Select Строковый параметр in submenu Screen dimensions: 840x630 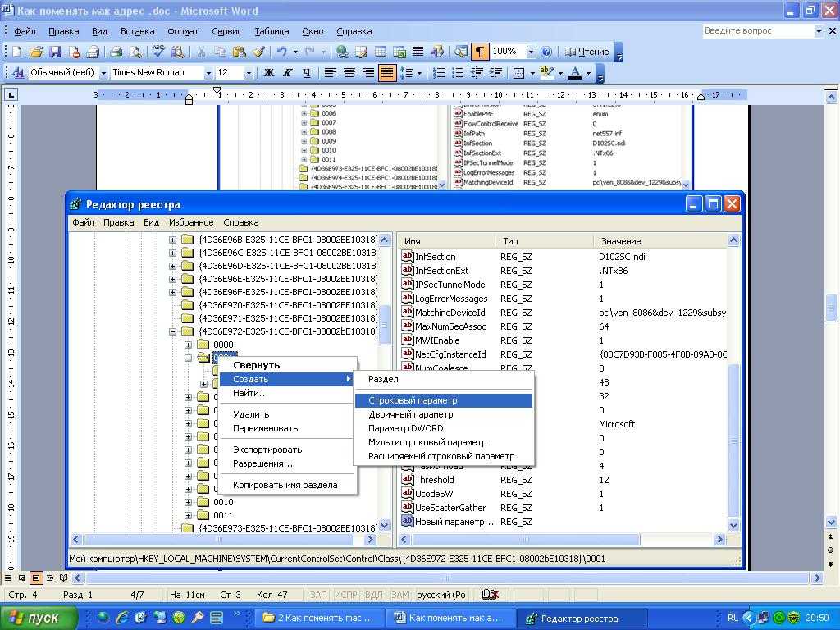point(413,400)
